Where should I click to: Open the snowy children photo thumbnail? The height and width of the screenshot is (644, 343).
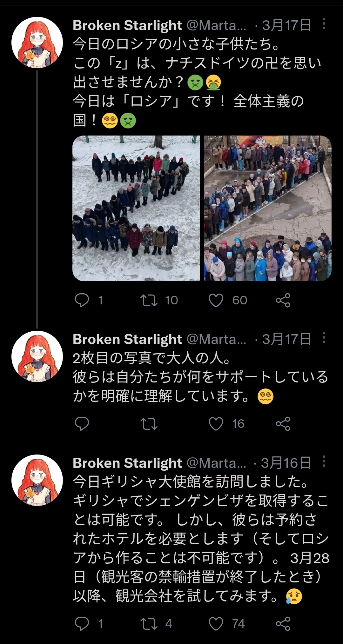click(136, 208)
